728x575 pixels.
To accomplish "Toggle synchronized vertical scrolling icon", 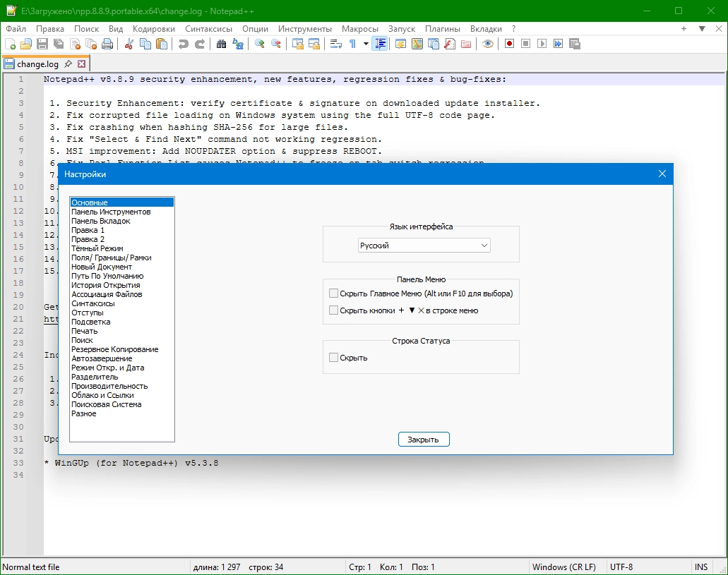I will [x=297, y=44].
